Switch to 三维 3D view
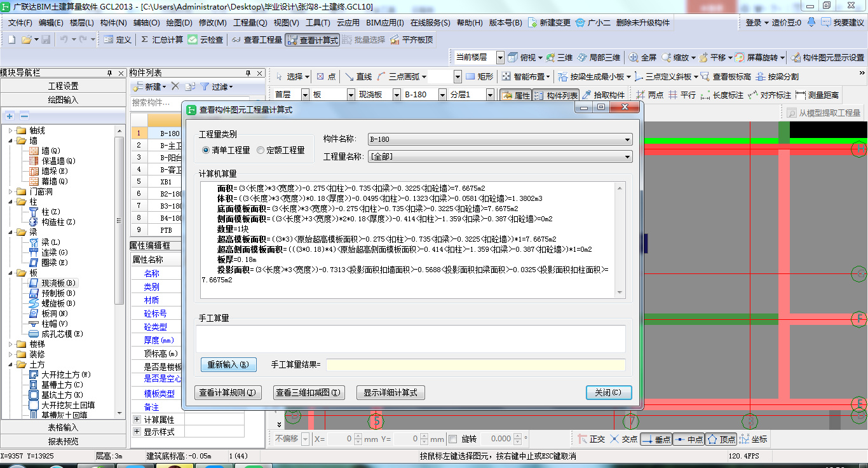This screenshot has width=868, height=468. [559, 57]
